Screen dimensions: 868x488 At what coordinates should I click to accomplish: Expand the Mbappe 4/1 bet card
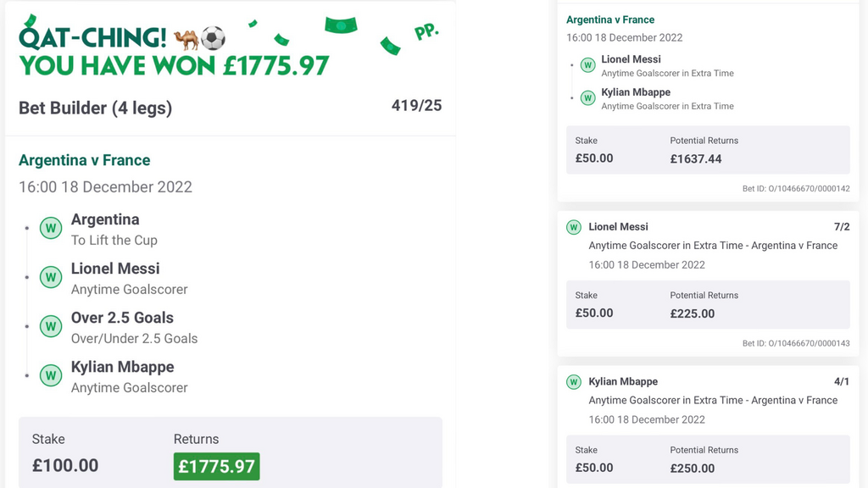pyautogui.click(x=708, y=382)
